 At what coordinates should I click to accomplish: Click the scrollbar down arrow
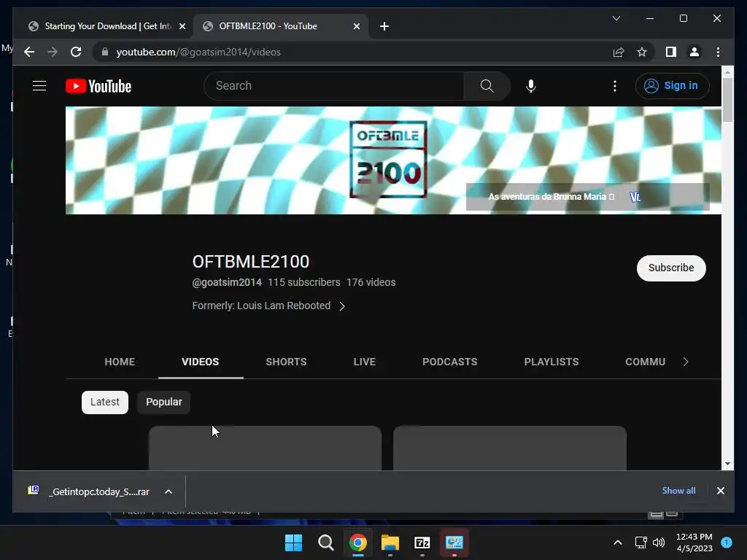pyautogui.click(x=727, y=464)
